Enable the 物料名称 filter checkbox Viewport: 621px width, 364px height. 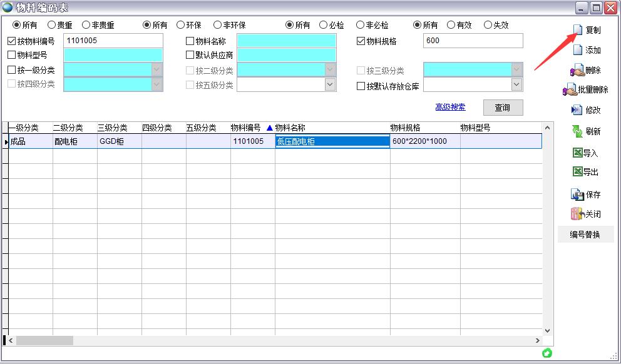[190, 41]
